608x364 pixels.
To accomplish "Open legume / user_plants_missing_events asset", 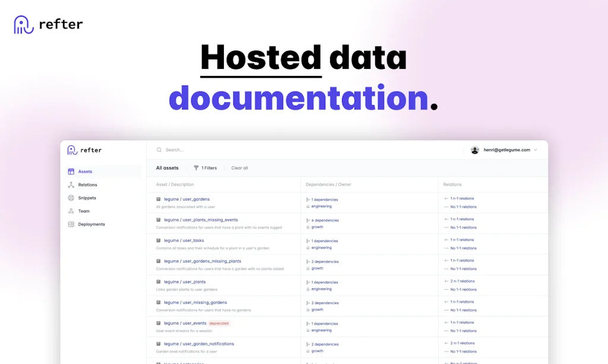I will pyautogui.click(x=201, y=220).
